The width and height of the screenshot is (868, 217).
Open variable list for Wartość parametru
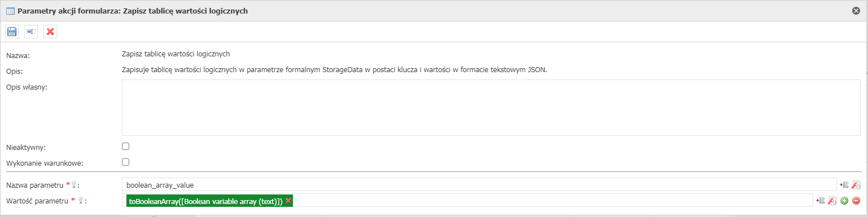(x=821, y=200)
